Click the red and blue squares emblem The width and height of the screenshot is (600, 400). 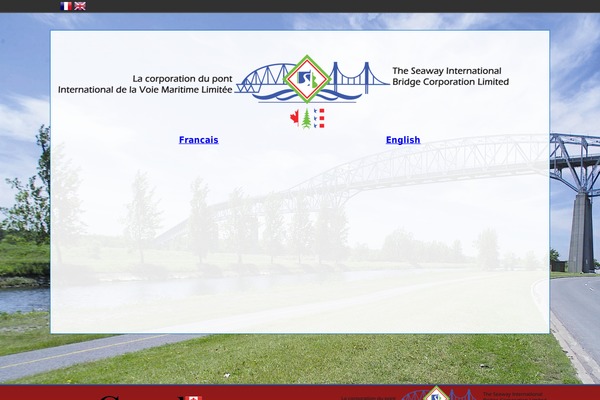(x=319, y=118)
